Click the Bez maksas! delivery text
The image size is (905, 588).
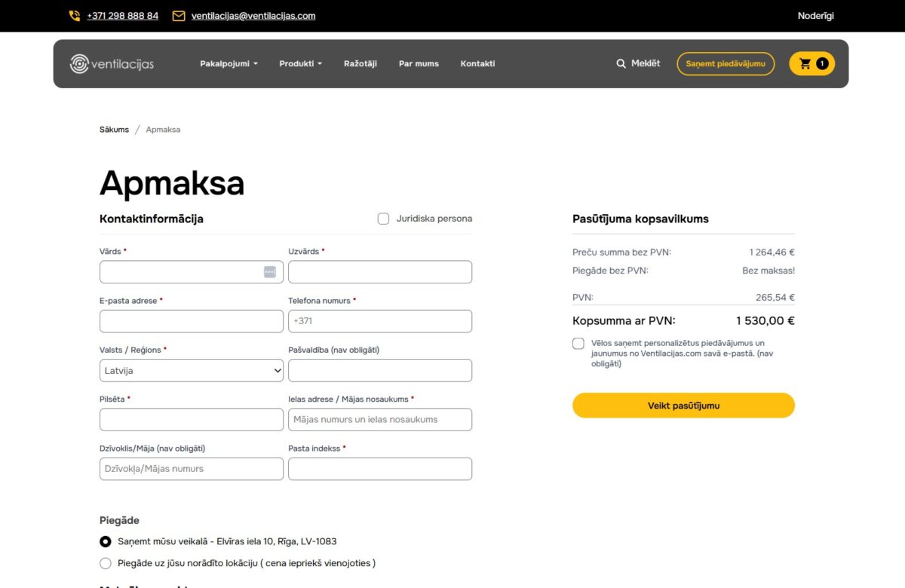[x=768, y=270]
